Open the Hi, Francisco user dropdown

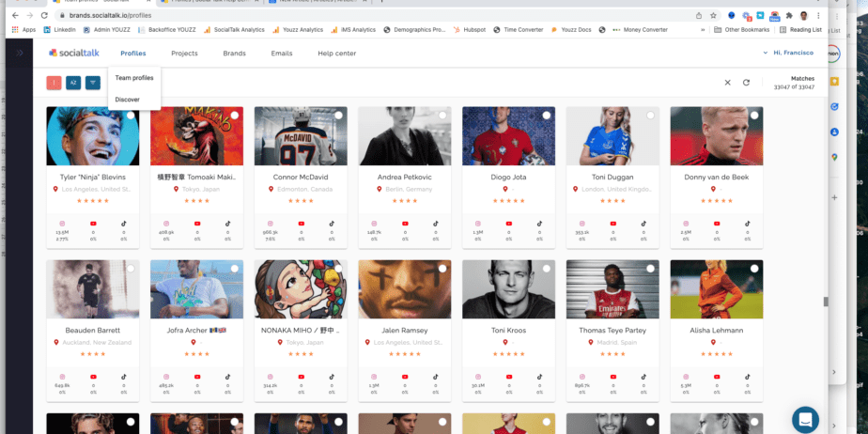788,53
